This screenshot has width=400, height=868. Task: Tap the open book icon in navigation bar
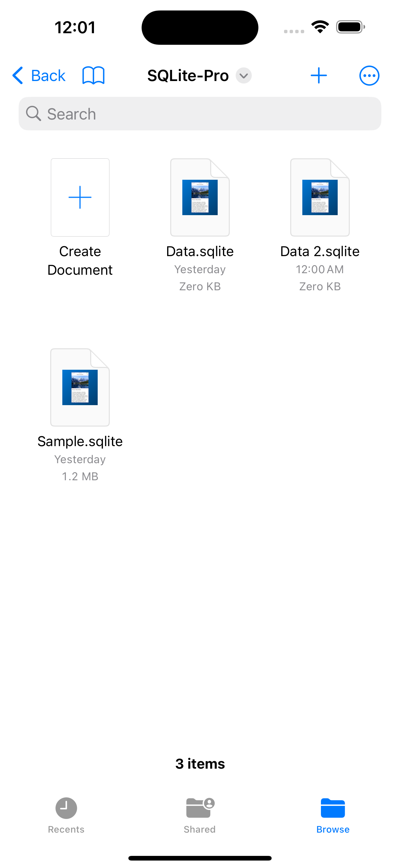click(93, 75)
